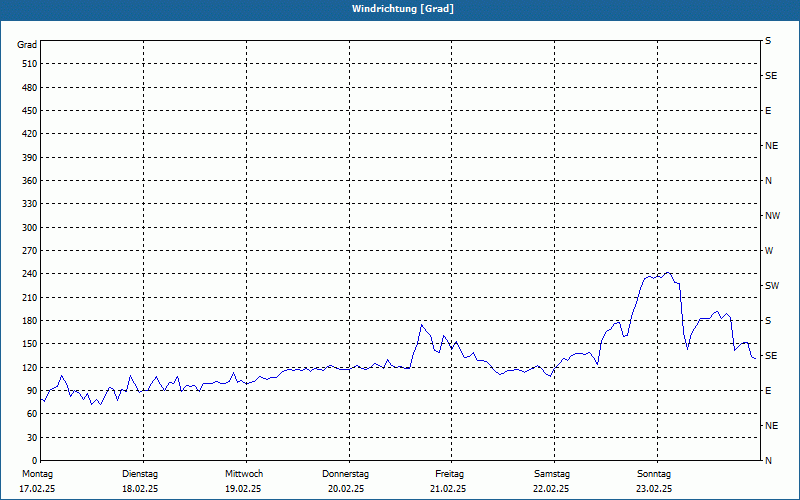
Task: Click the "360" degree axis label
Action: 30,181
